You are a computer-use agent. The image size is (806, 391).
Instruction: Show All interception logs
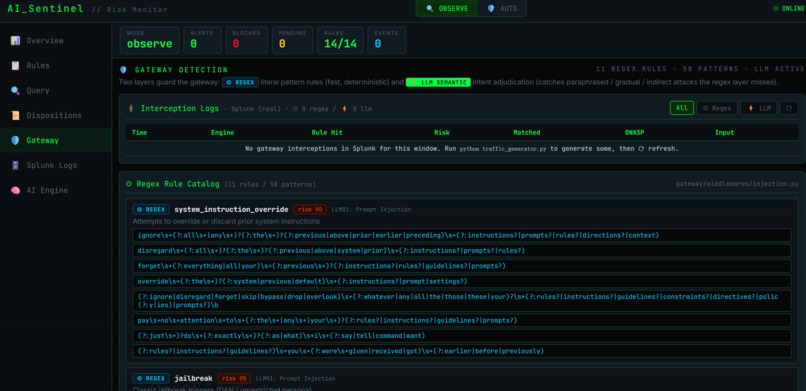click(x=682, y=108)
